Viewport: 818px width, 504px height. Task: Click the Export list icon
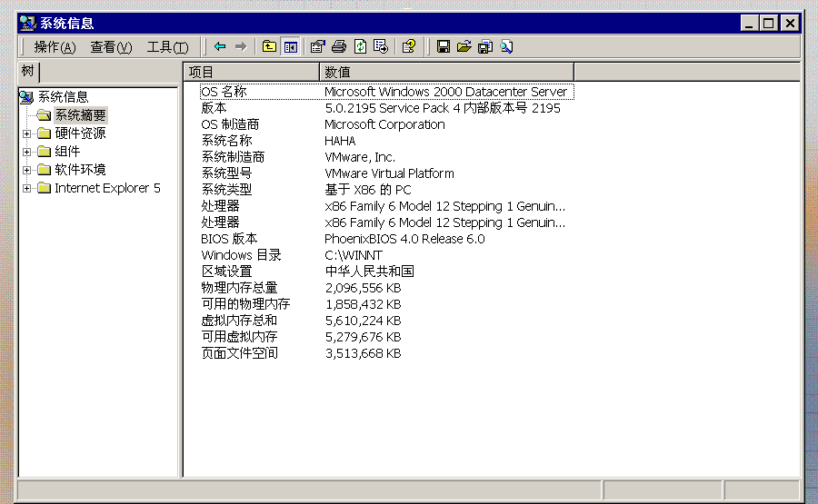coord(381,47)
